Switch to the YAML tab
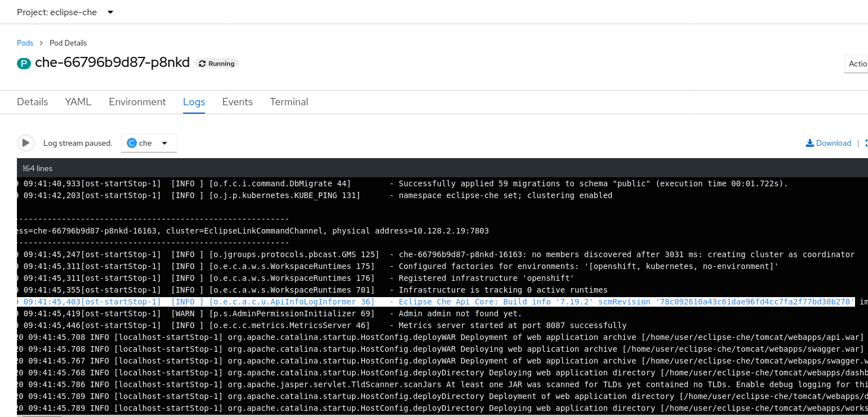 click(x=78, y=102)
